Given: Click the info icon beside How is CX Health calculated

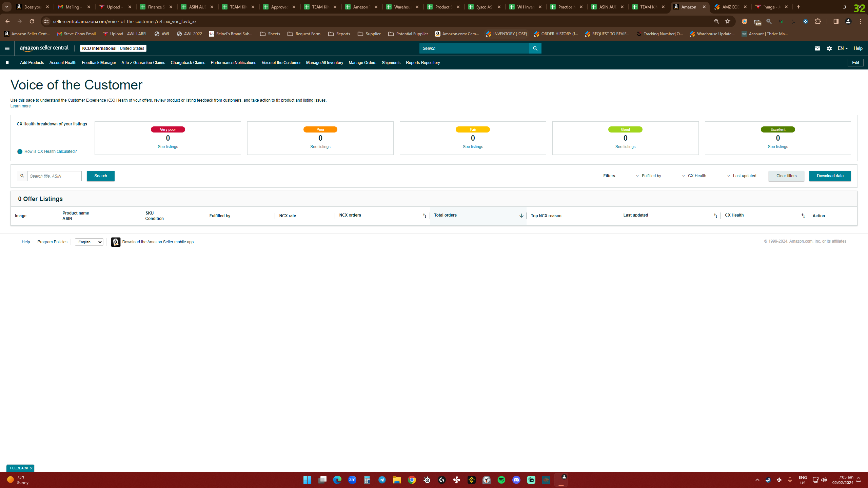Looking at the screenshot, I should [x=20, y=151].
